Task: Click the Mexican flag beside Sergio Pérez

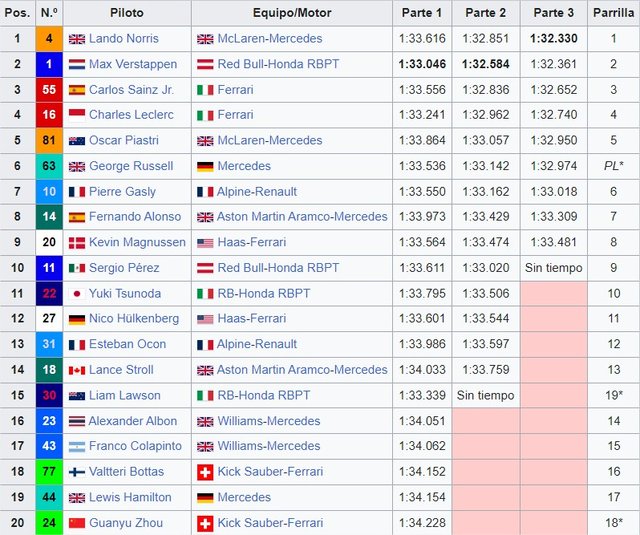Action: 77,268
